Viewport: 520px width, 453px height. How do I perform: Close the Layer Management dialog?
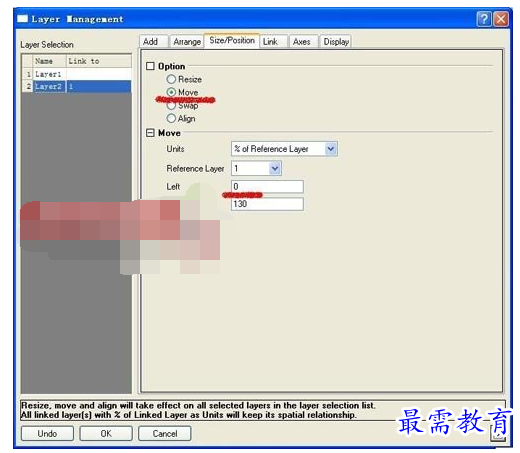501,19
